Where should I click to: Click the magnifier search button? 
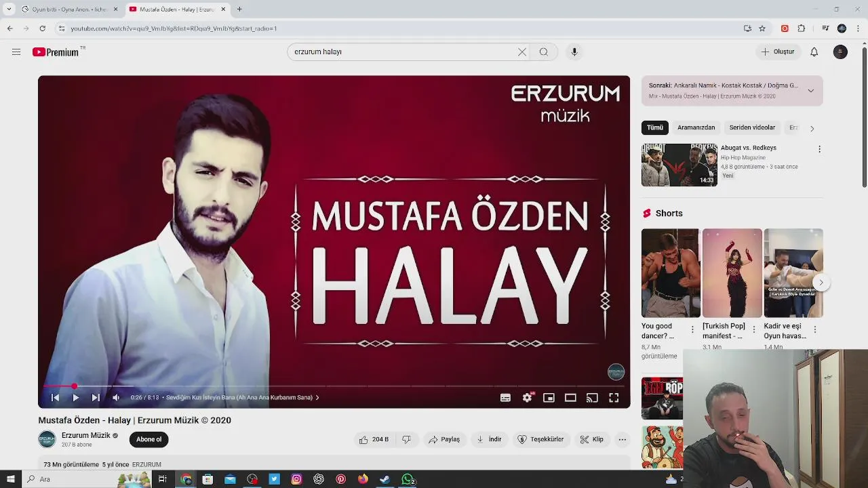pyautogui.click(x=544, y=52)
